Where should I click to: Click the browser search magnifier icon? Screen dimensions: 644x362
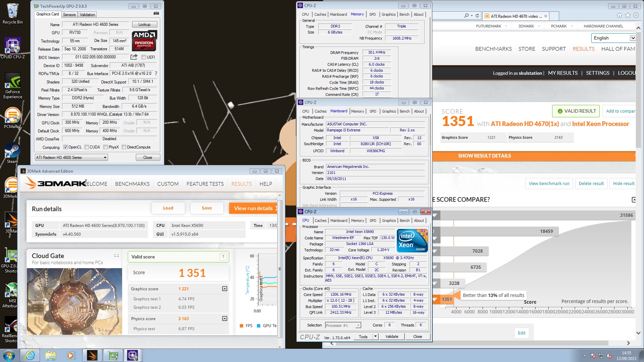pos(466,16)
